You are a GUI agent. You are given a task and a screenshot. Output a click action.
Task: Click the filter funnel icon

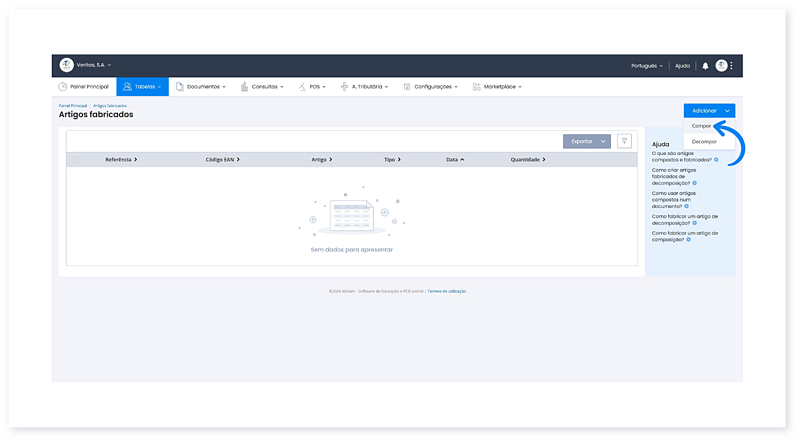624,141
